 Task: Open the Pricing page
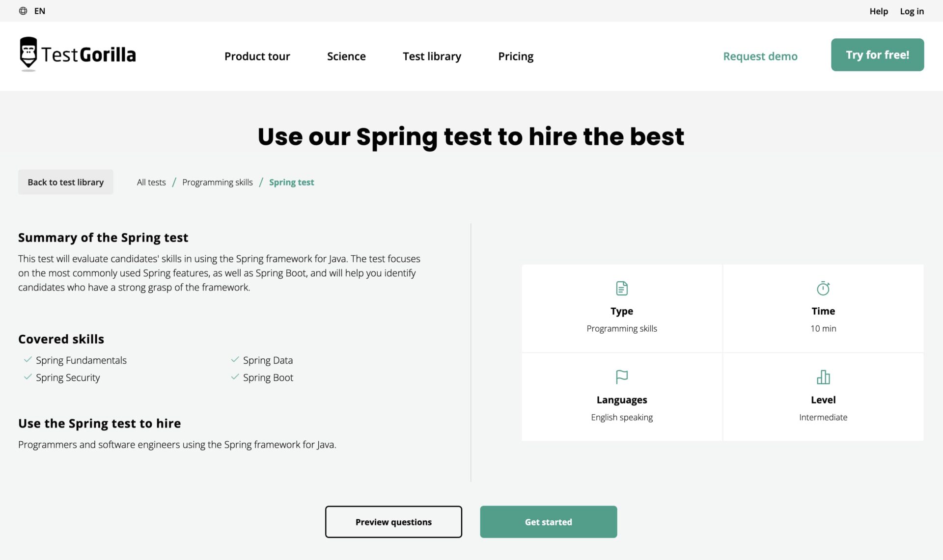pos(516,56)
